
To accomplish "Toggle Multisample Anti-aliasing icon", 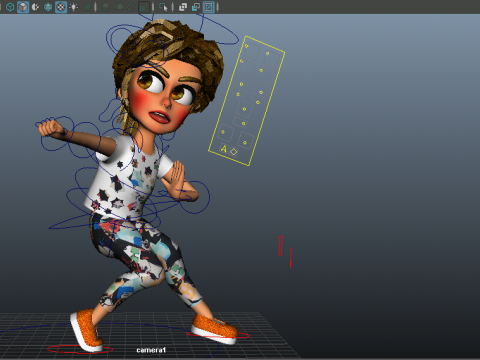I will (131, 7).
